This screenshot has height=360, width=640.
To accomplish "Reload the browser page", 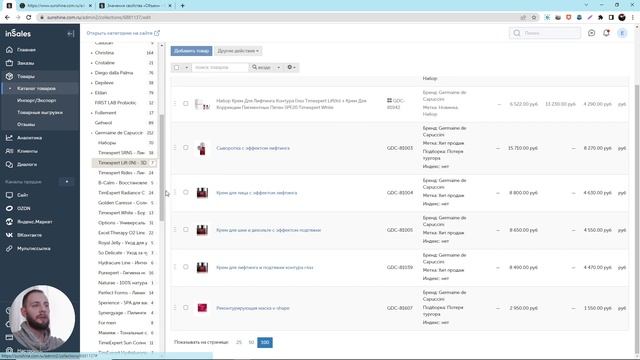I will pos(28,18).
